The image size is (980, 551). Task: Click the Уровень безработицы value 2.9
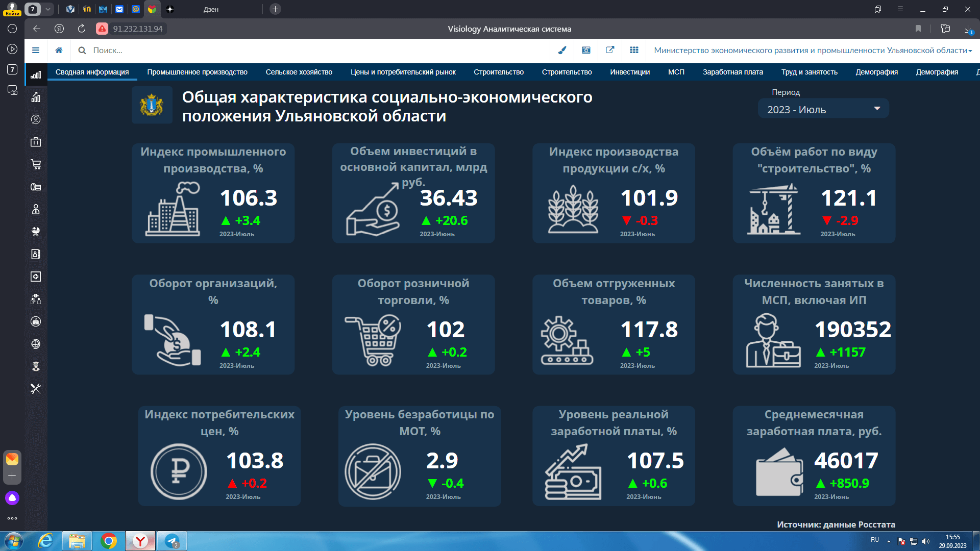click(442, 461)
